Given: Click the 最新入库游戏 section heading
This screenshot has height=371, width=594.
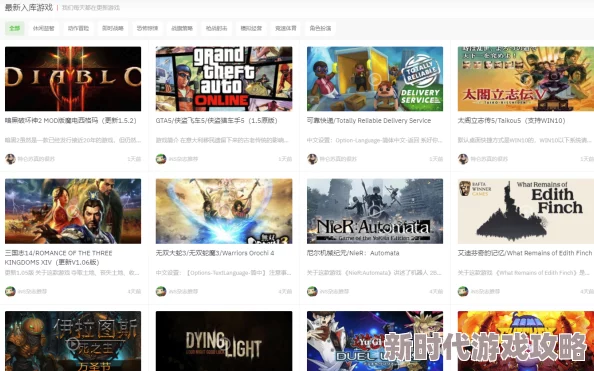Looking at the screenshot, I should [29, 7].
